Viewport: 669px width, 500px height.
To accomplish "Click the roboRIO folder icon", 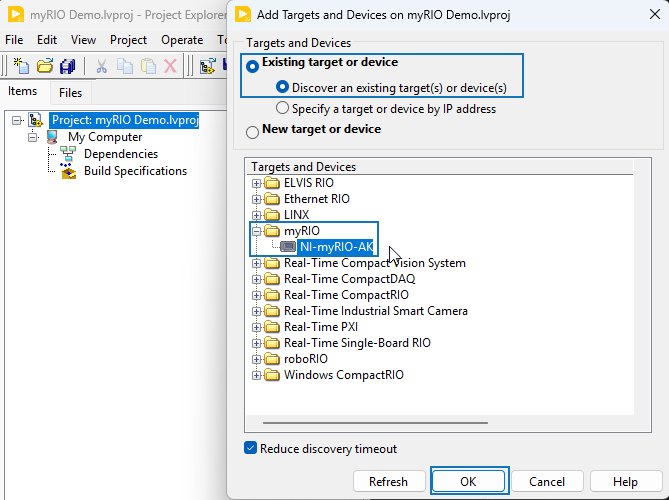I will [273, 359].
